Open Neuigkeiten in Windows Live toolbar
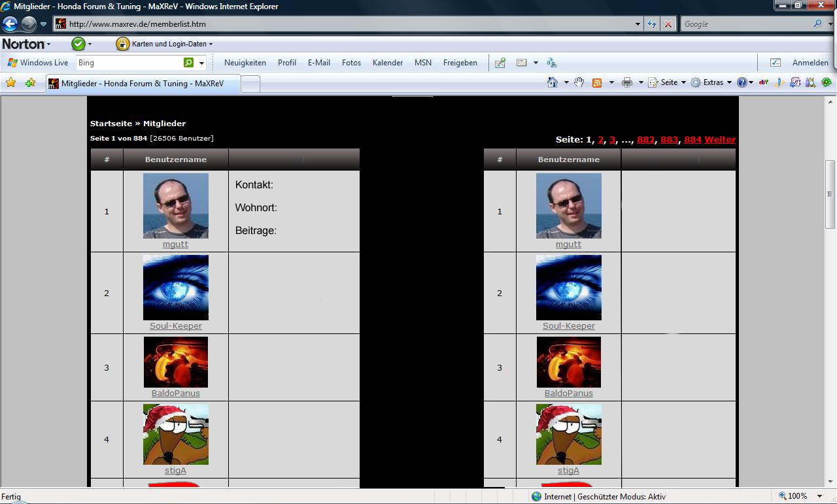This screenshot has height=504, width=837. (245, 63)
